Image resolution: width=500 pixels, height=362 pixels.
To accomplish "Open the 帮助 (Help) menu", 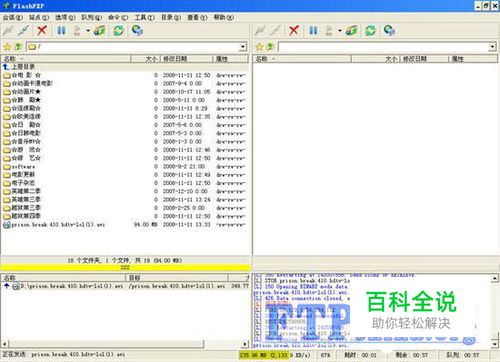I will coord(224,17).
